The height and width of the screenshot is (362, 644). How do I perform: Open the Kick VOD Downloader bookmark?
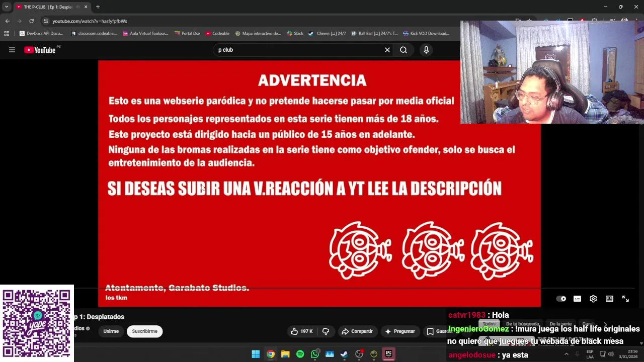426,34
